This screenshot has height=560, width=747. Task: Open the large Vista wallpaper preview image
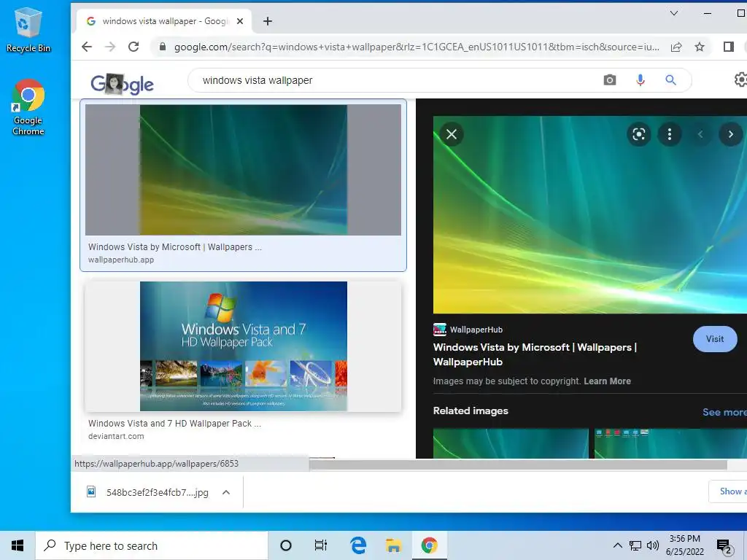pyautogui.click(x=589, y=214)
